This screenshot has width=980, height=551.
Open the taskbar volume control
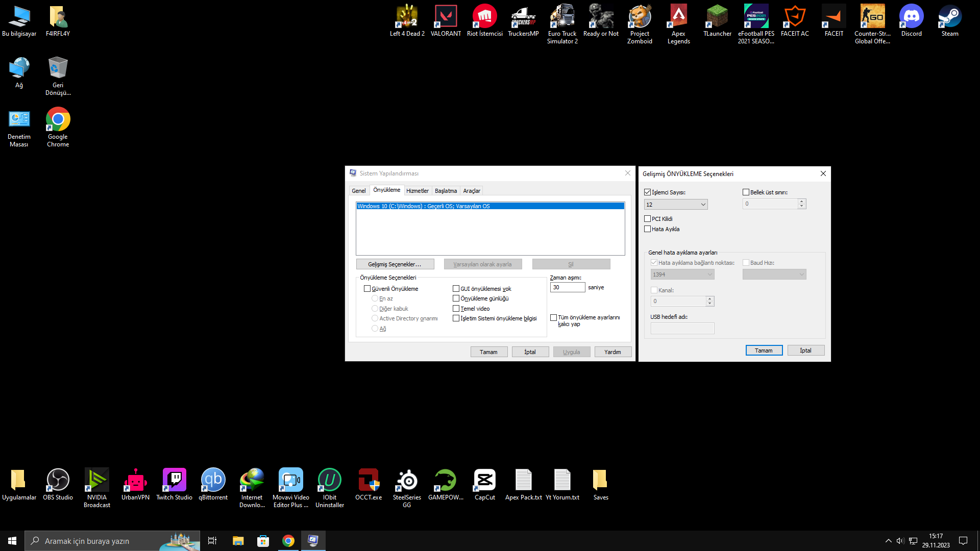pos(900,541)
